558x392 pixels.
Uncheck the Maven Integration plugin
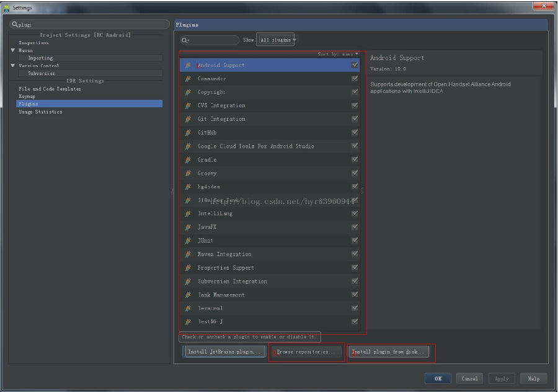pyautogui.click(x=355, y=254)
